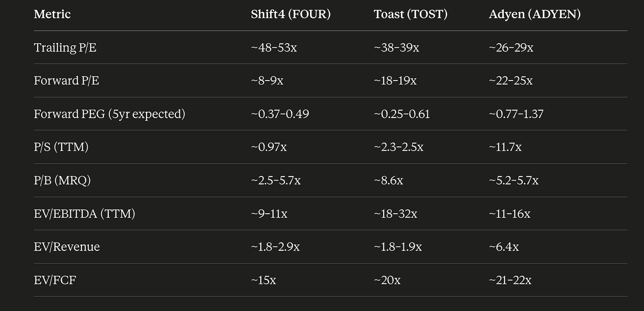Click Toast EV/FCF value ~20x

pyautogui.click(x=387, y=280)
